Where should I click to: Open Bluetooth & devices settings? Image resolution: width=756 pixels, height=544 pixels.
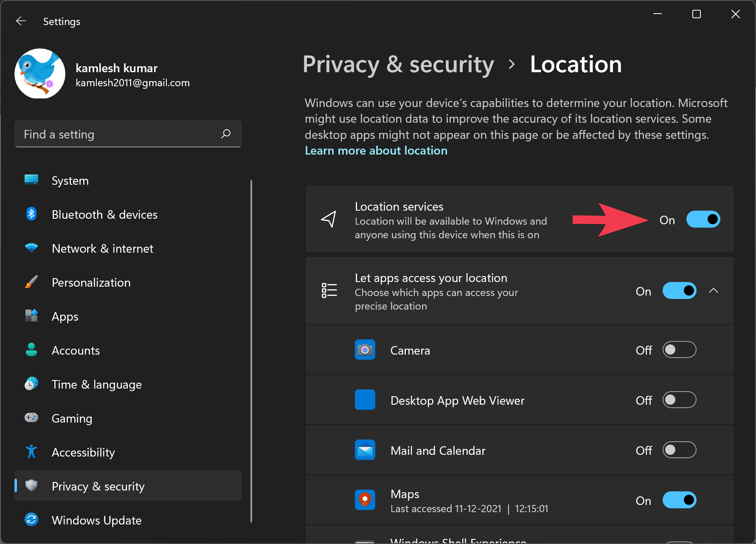tap(128, 214)
